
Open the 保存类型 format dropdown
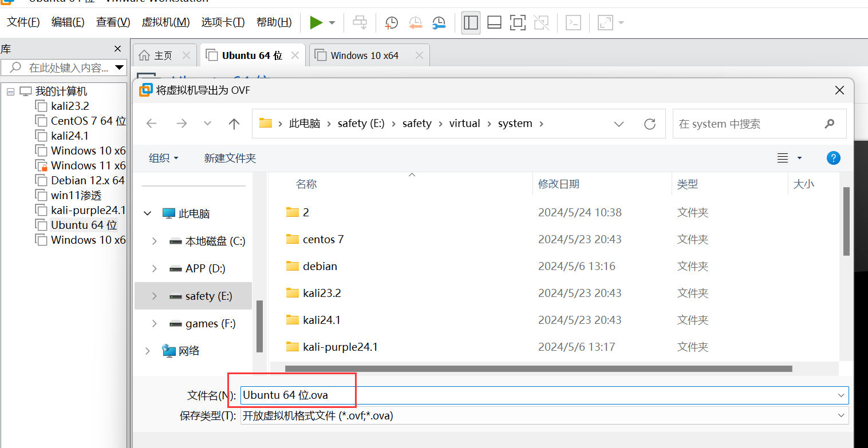544,415
